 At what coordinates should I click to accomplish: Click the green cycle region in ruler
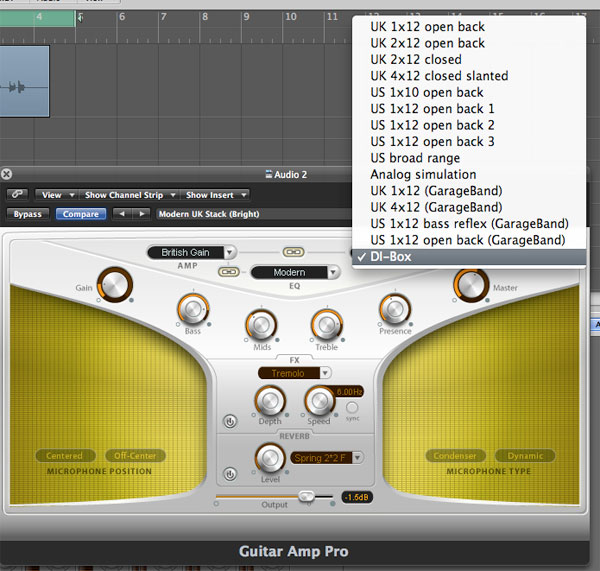37,18
